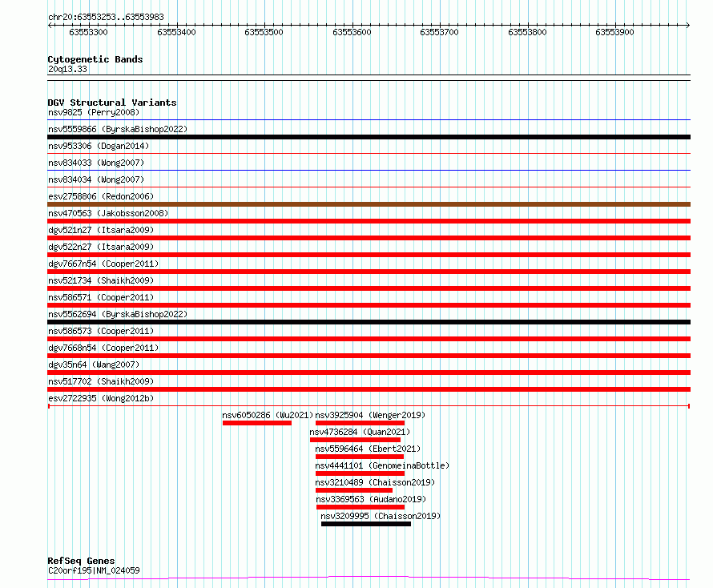Open nsv3925904 (Wenger2019) variant label
Image resolution: width=713 pixels, height=588 pixels.
(370, 415)
